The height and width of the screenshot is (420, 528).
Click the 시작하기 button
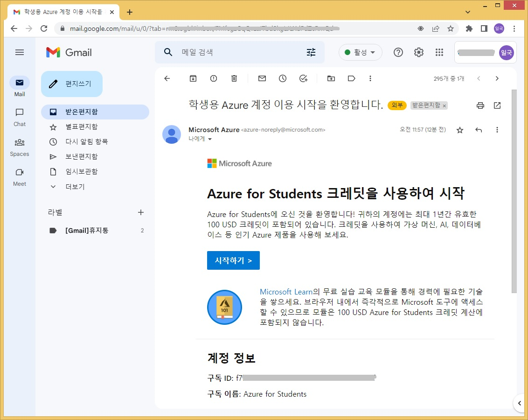tap(233, 260)
